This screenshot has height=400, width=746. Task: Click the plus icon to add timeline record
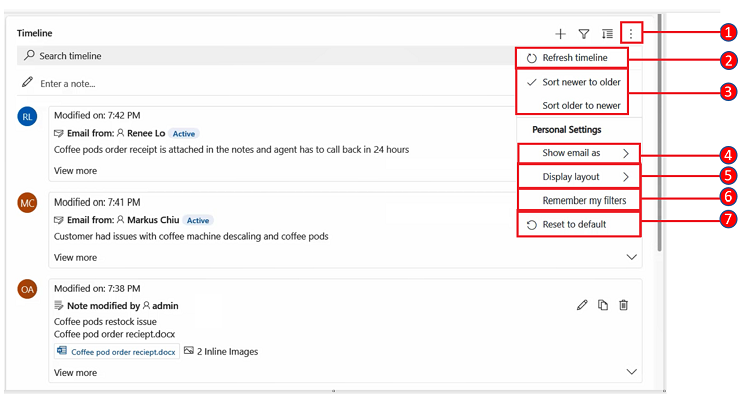click(561, 34)
